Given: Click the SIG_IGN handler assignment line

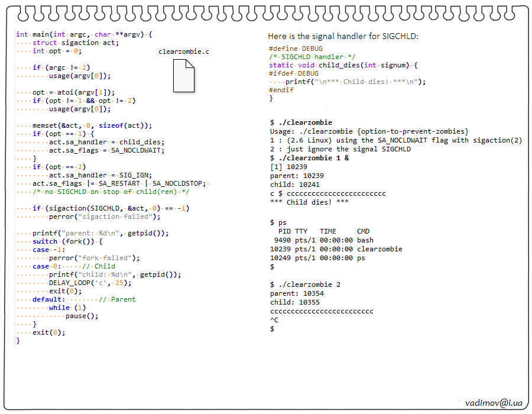Looking at the screenshot, I should point(100,175).
